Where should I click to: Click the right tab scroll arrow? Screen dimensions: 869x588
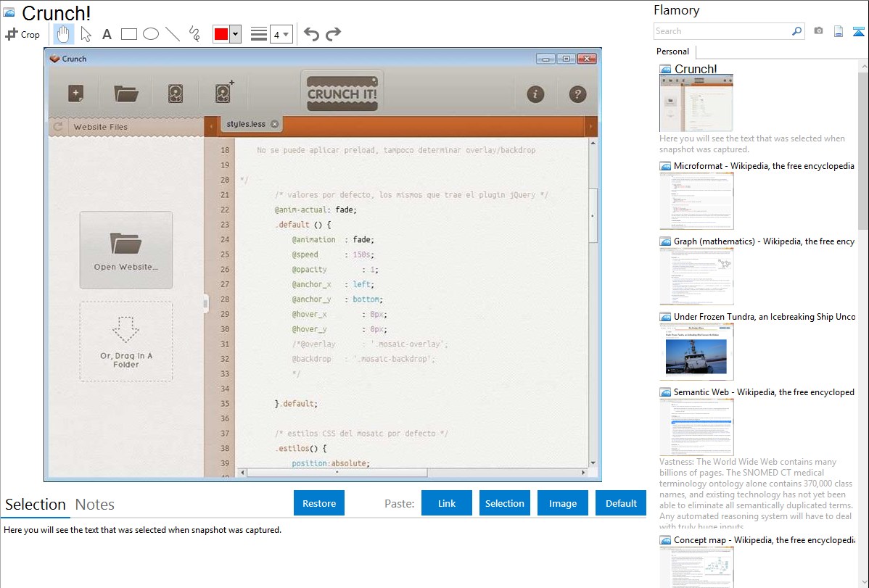coord(590,126)
